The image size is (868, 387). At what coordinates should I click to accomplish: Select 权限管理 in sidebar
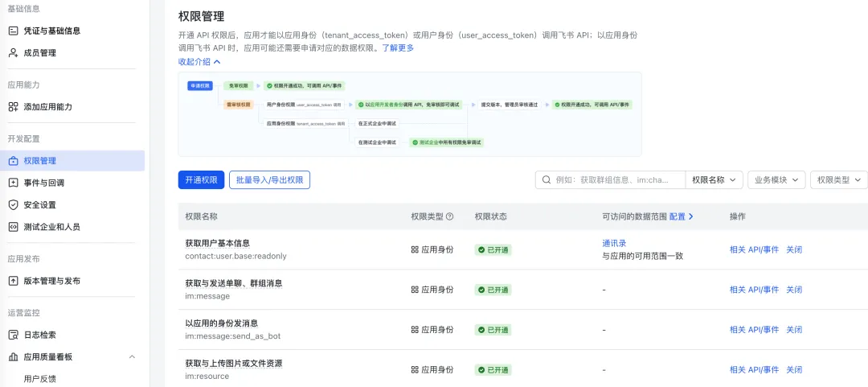point(72,161)
